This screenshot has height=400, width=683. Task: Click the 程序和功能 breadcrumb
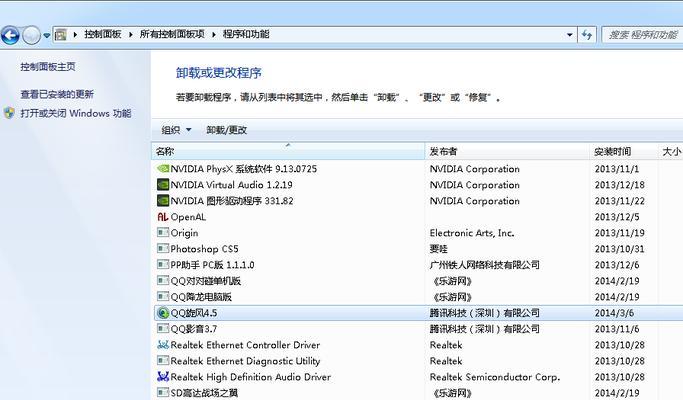pyautogui.click(x=246, y=34)
